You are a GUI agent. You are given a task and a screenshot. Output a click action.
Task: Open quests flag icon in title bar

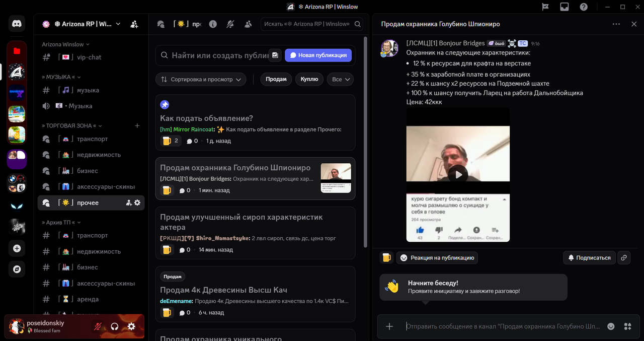[545, 7]
